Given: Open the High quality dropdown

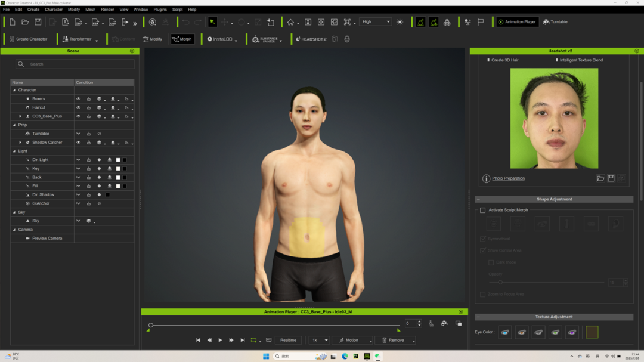Looking at the screenshot, I should [376, 22].
